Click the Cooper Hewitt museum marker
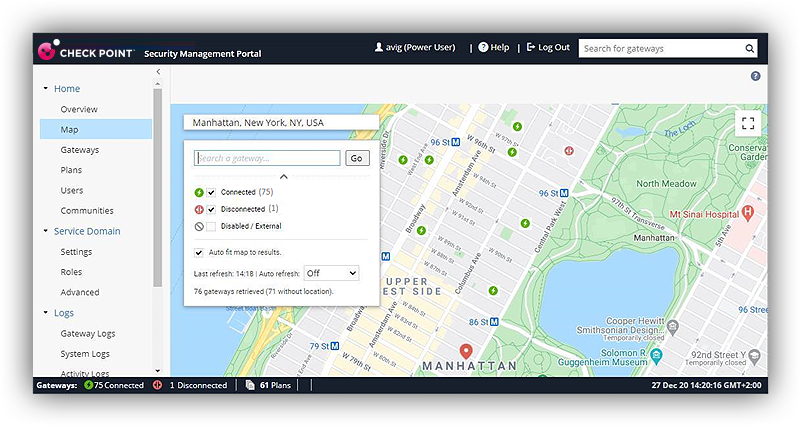The height and width of the screenshot is (426, 800). (x=673, y=327)
